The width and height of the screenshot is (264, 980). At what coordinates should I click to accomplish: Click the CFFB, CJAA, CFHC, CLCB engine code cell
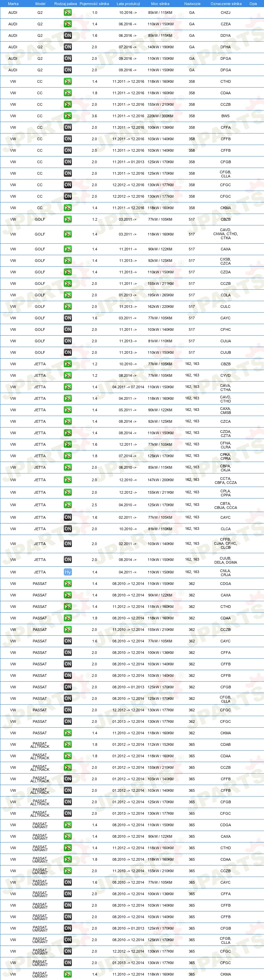click(x=226, y=544)
